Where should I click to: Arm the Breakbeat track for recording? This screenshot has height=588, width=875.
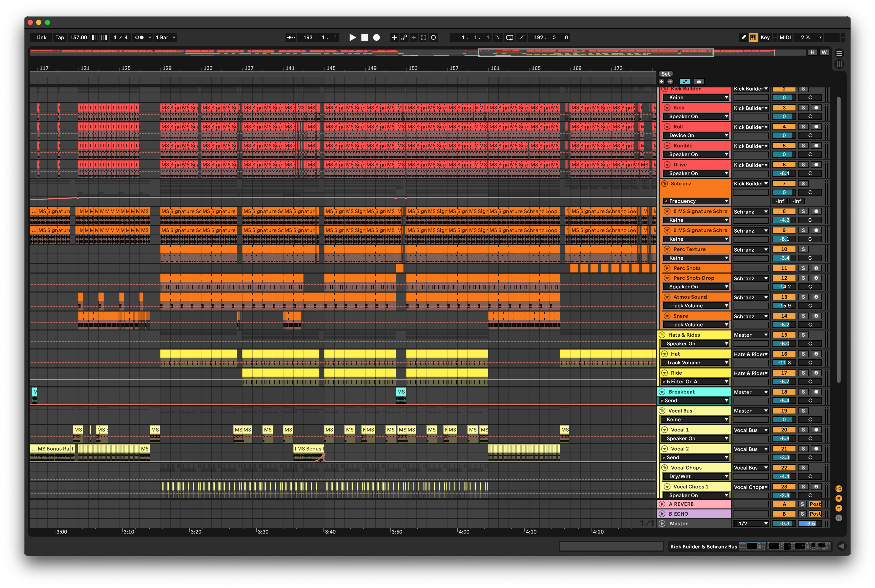816,392
